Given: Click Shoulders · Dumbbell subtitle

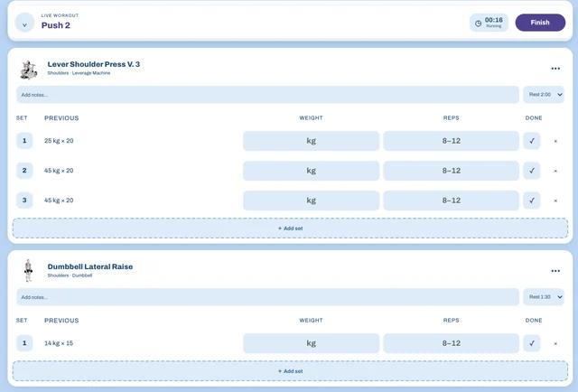Looking at the screenshot, I should point(70,275).
